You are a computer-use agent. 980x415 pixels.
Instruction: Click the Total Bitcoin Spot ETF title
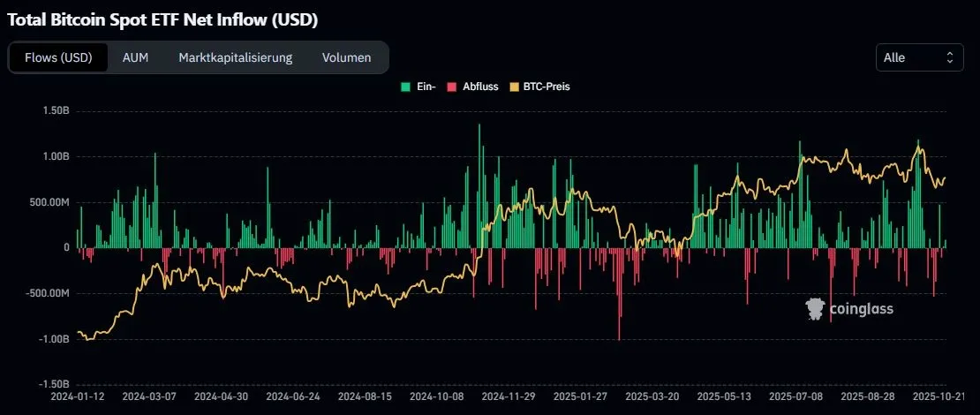(x=162, y=19)
